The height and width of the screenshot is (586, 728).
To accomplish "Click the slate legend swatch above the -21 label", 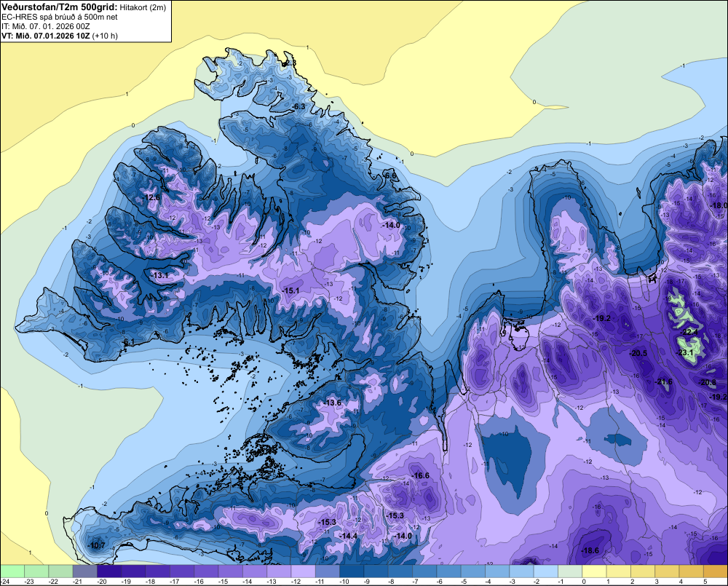I will 85,571.
